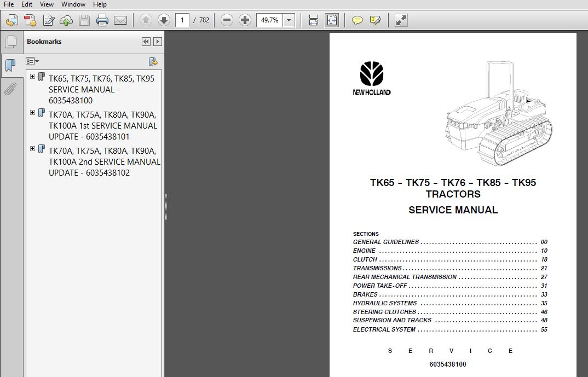Click SUSPENSION AND TRACKS section line

click(450, 321)
